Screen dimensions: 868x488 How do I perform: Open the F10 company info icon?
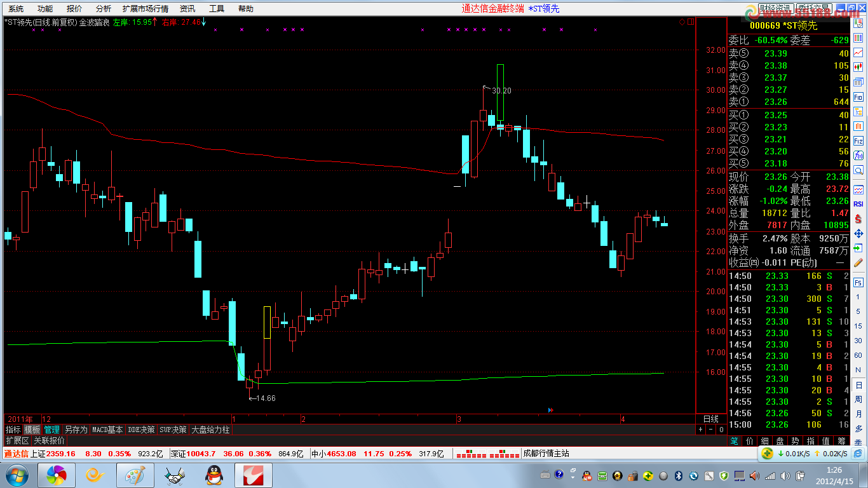pos(858,97)
